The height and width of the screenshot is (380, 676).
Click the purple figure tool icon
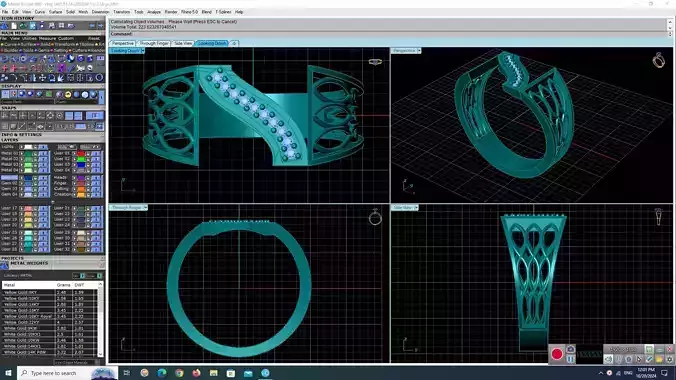pyautogui.click(x=62, y=69)
